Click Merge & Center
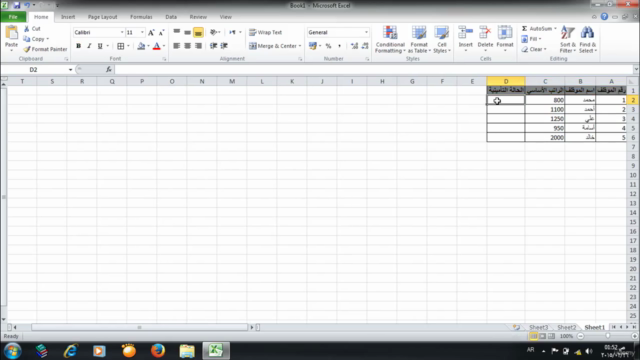640x360 pixels. coord(273,46)
